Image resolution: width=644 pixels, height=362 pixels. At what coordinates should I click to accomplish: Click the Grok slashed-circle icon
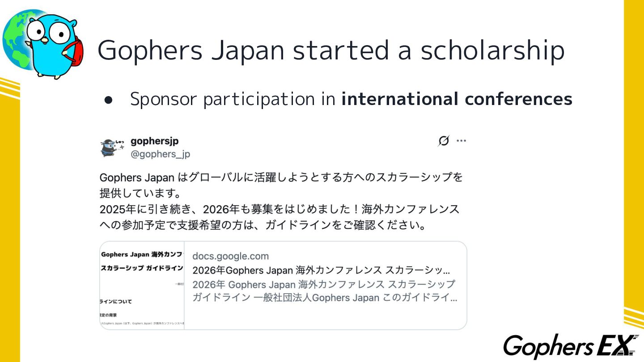[443, 141]
